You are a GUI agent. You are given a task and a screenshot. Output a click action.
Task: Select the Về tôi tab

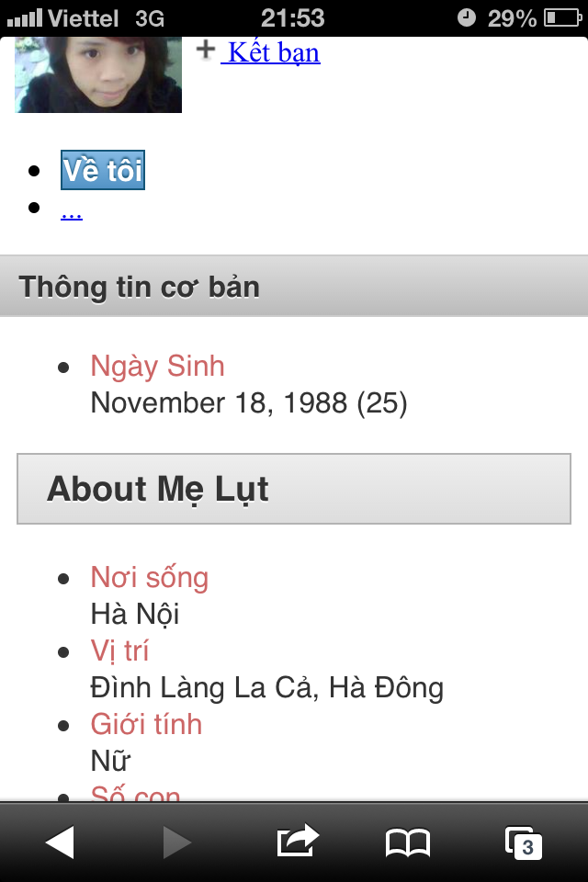tap(103, 171)
